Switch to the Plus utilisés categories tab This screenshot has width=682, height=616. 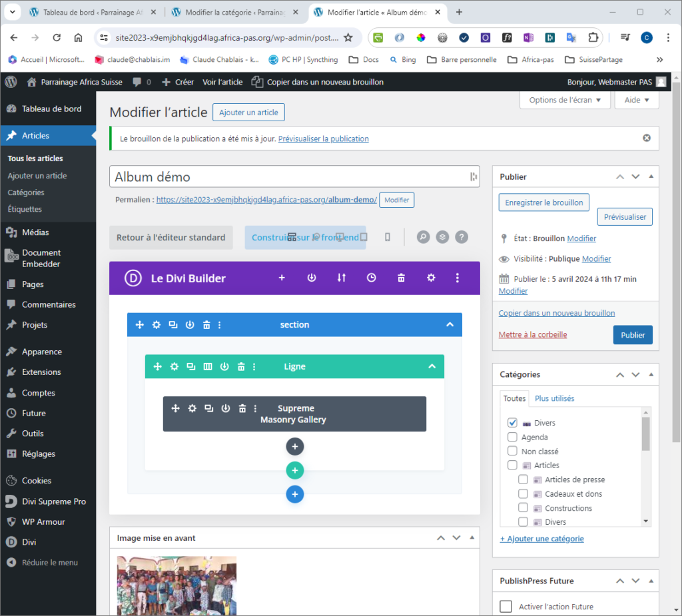tap(554, 398)
